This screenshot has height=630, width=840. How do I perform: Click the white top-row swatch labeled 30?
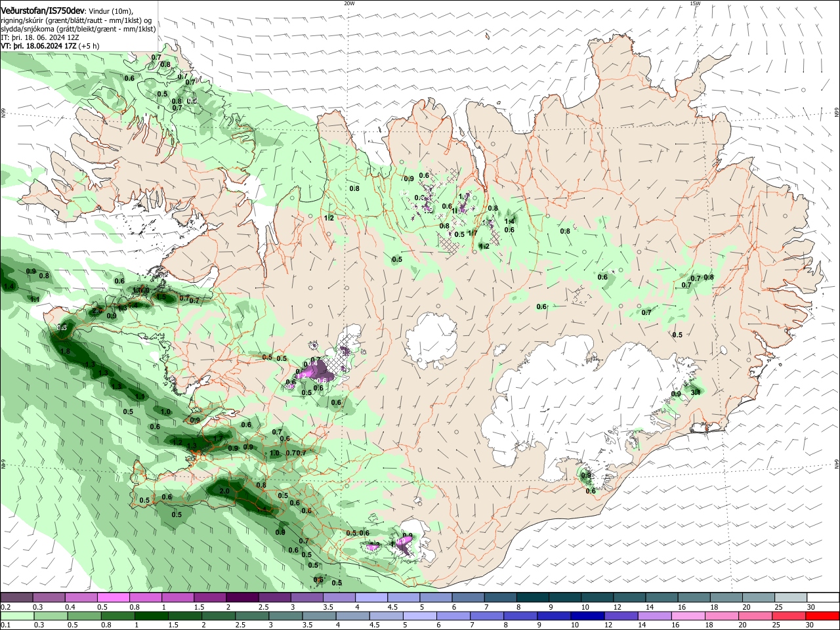point(822,598)
